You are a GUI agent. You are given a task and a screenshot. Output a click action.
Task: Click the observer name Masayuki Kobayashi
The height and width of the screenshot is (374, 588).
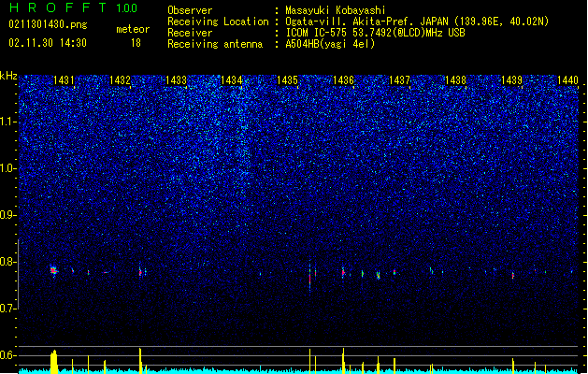pos(336,10)
